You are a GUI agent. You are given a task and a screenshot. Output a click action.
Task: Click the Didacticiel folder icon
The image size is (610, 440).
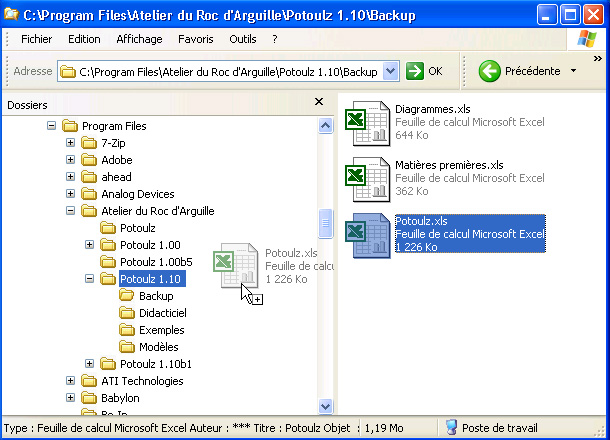(x=127, y=313)
